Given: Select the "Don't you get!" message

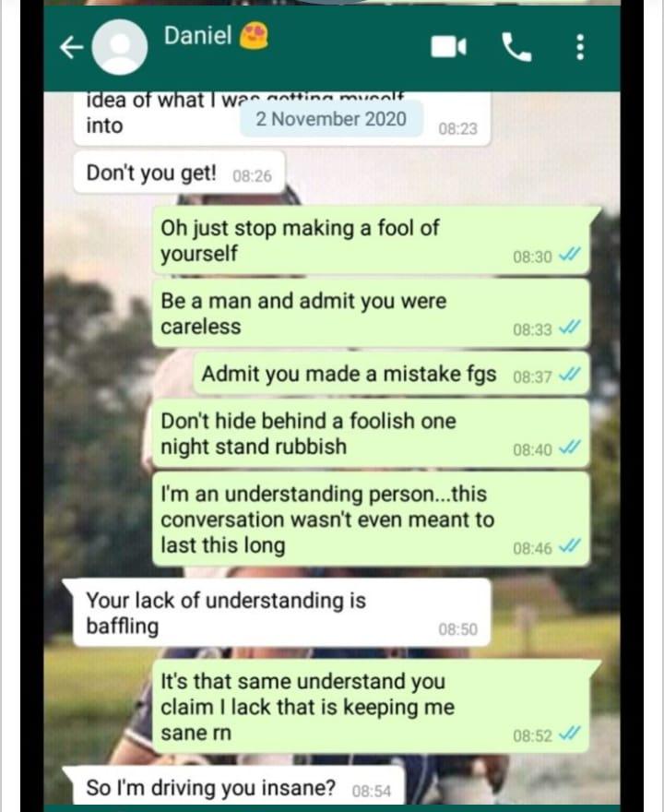Looking at the screenshot, I should [179, 173].
